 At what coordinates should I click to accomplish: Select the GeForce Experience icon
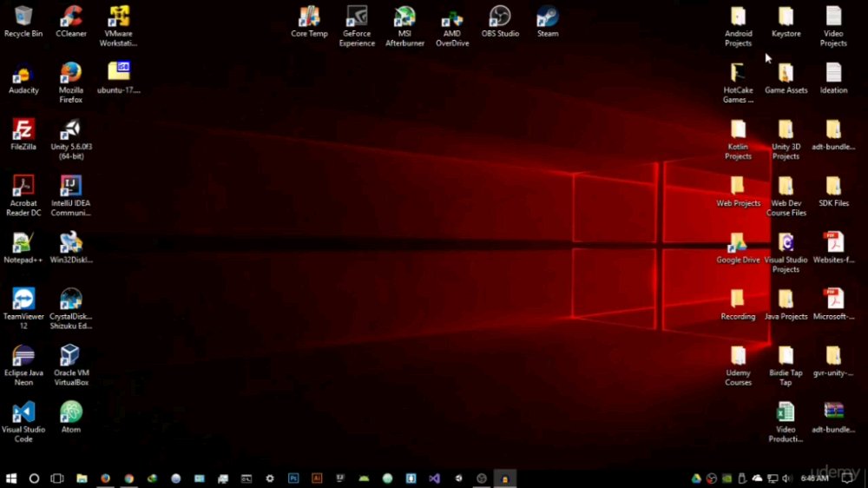pyautogui.click(x=357, y=26)
